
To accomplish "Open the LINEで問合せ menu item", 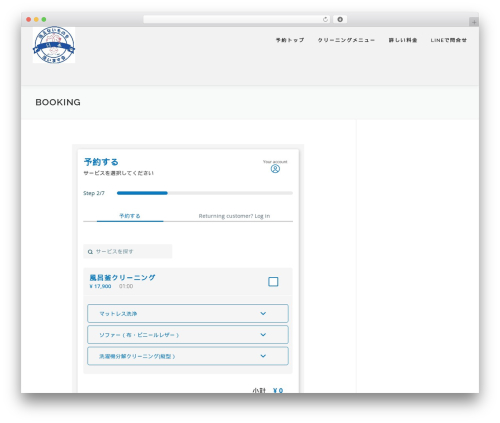I will pos(448,40).
